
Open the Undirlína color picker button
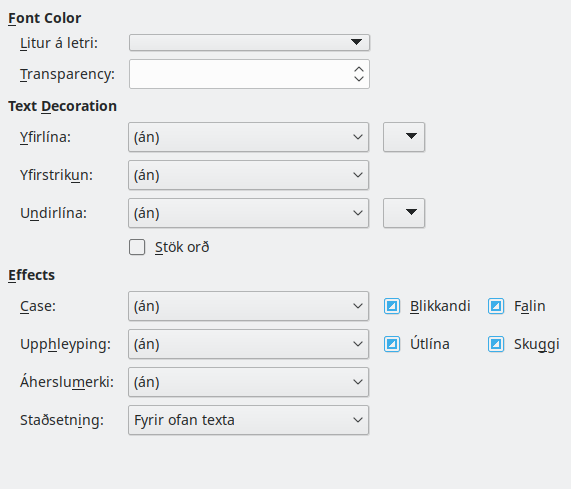click(x=404, y=213)
